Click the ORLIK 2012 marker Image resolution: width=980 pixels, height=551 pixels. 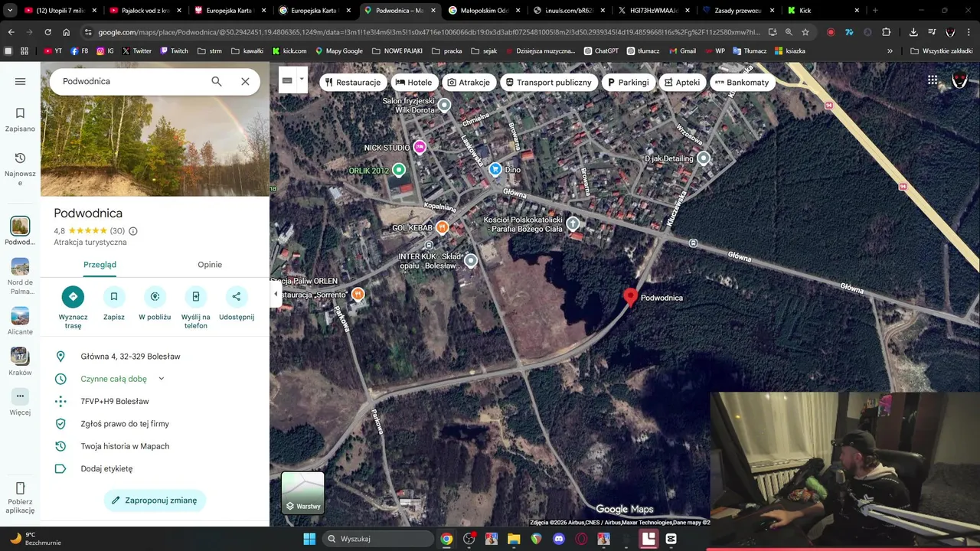(398, 170)
